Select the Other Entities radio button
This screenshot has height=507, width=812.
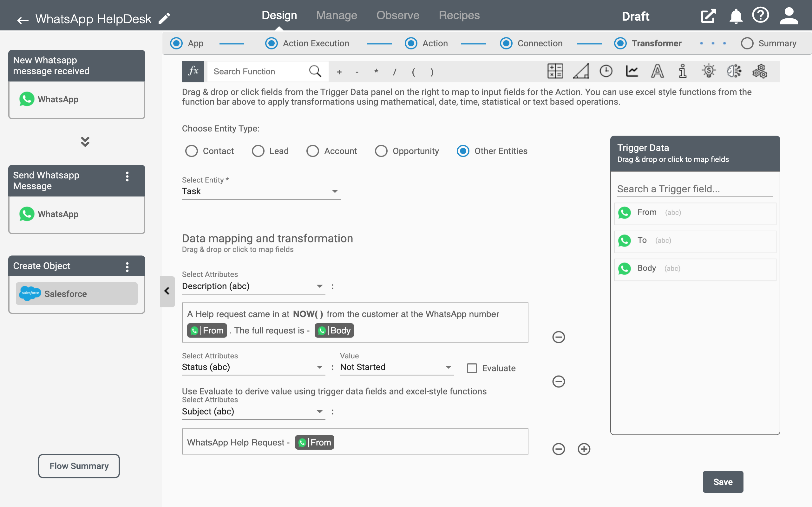[x=462, y=151]
